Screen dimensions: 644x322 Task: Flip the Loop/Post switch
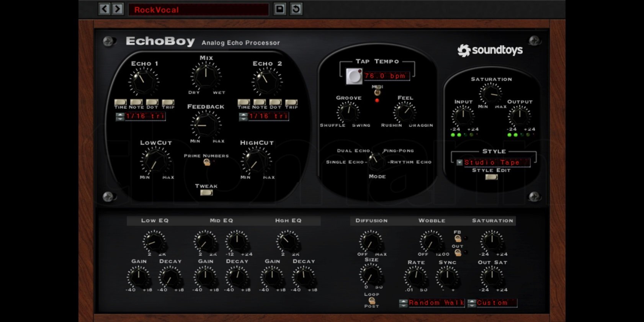[371, 301]
